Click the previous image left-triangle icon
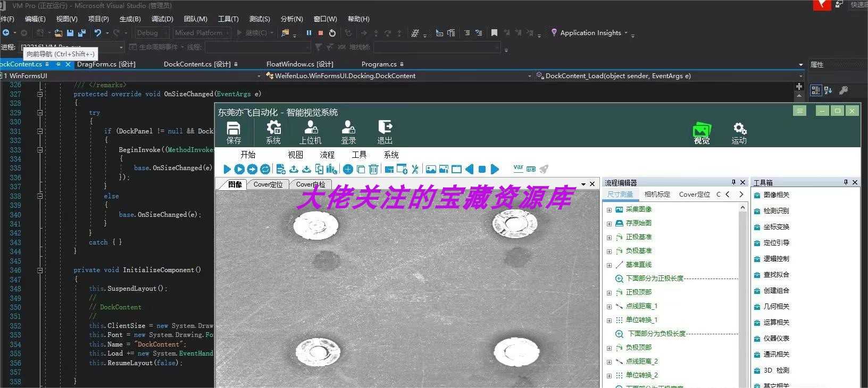The height and width of the screenshot is (388, 868). [469, 169]
